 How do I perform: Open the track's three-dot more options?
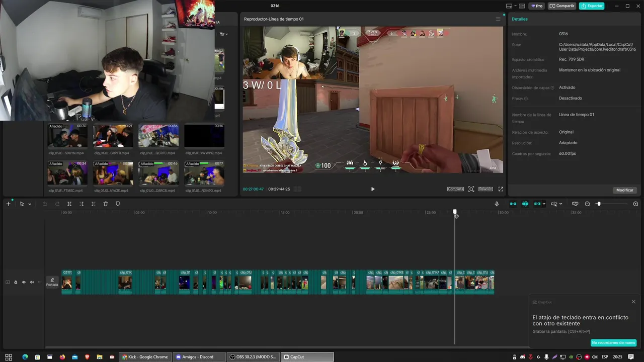[40, 282]
